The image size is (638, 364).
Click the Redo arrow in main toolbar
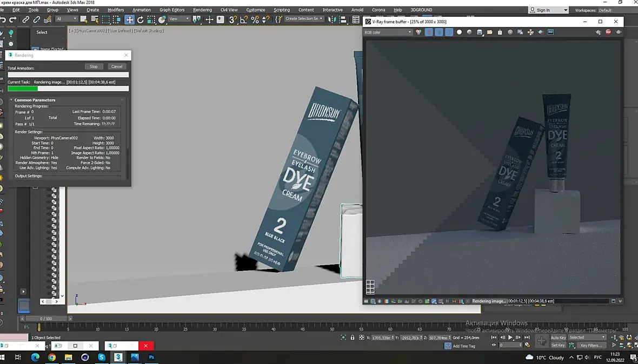[x=13, y=19]
